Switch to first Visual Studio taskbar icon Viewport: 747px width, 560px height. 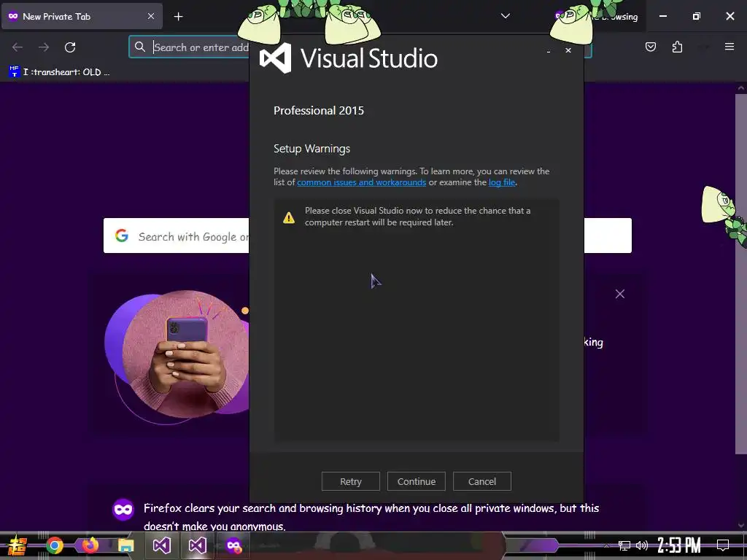coord(161,545)
